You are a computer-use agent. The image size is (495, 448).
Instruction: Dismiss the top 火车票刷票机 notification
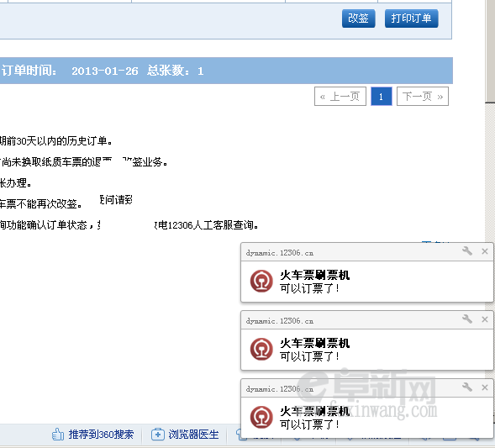click(485, 251)
